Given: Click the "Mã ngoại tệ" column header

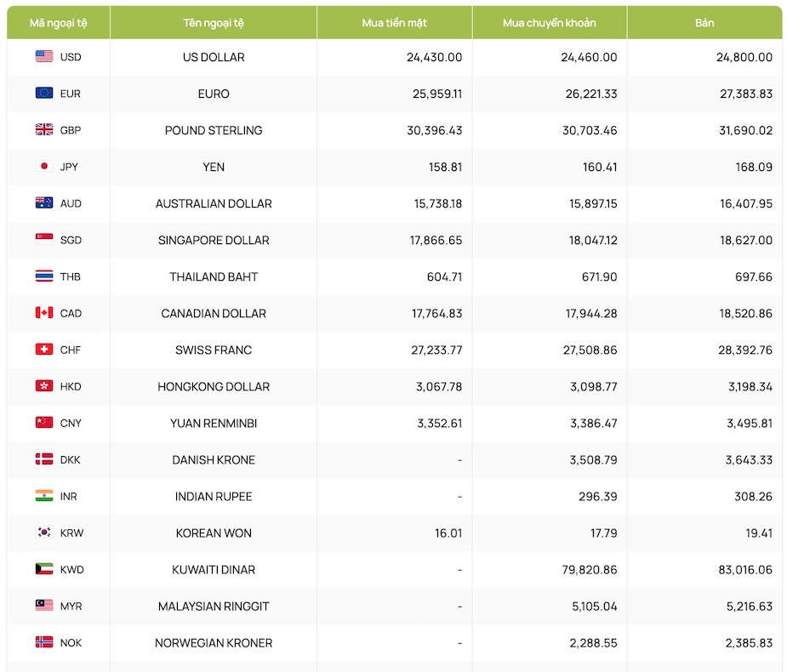Looking at the screenshot, I should pyautogui.click(x=58, y=23).
